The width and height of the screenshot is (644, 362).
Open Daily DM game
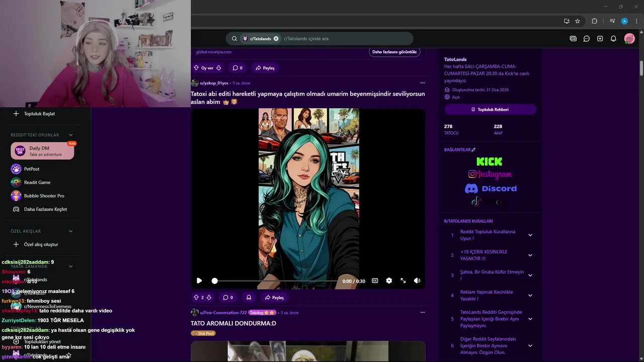click(42, 151)
